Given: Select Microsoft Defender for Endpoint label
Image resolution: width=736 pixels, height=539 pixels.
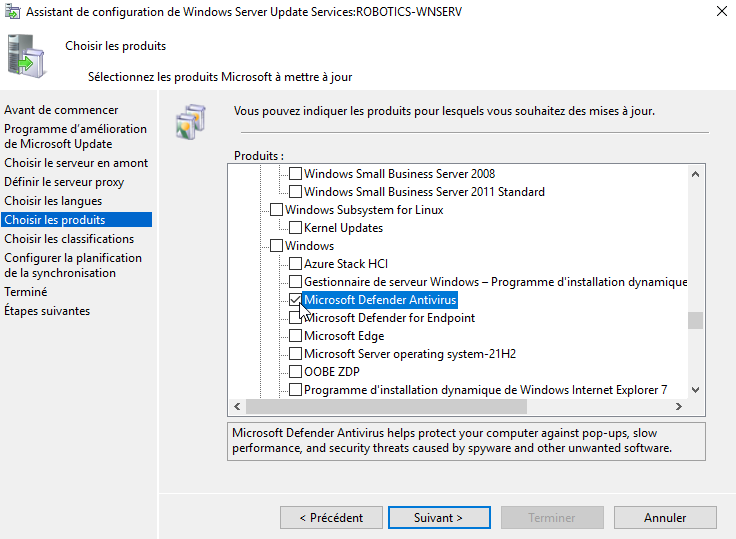Looking at the screenshot, I should click(390, 318).
